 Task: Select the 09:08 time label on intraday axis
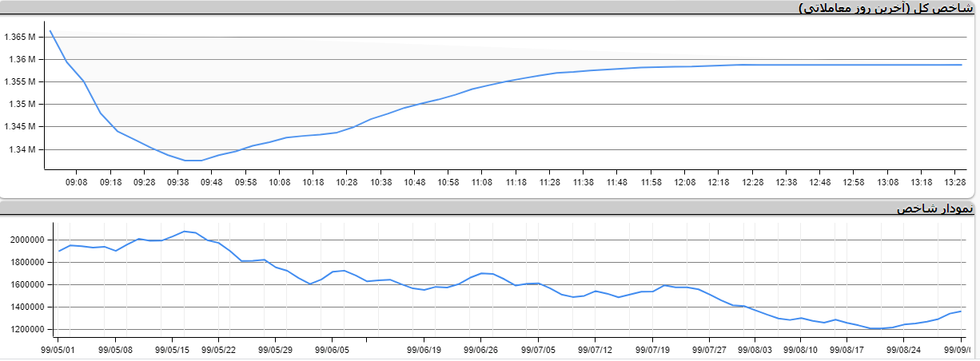click(x=77, y=182)
